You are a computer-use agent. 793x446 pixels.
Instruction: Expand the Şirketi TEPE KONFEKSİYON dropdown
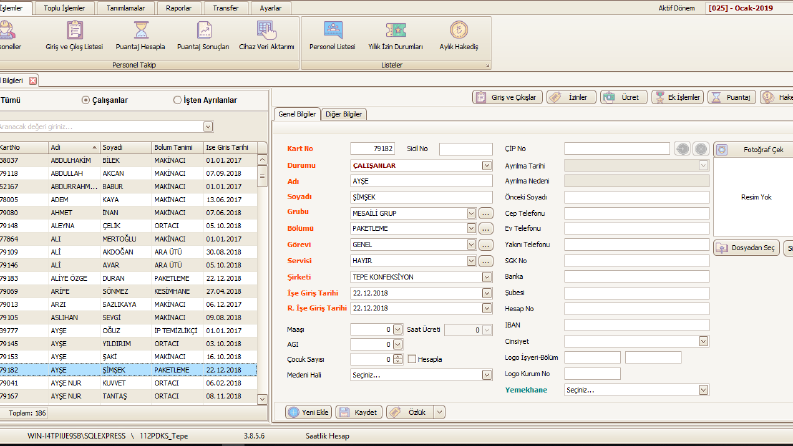pos(487,277)
